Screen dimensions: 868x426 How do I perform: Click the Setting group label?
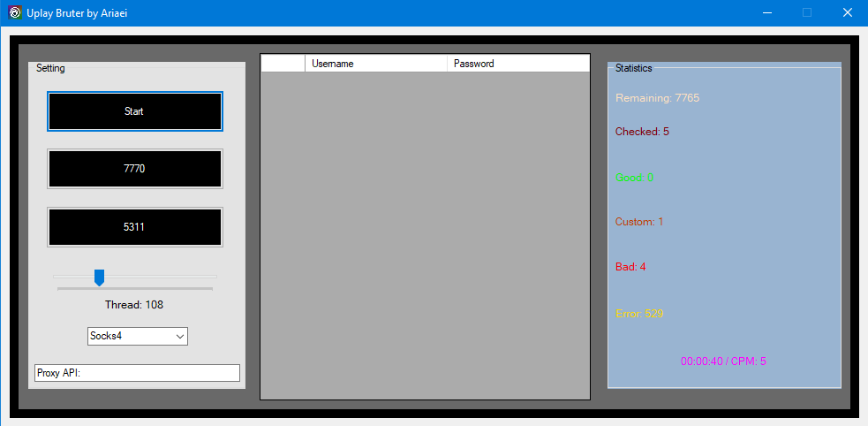tap(50, 69)
